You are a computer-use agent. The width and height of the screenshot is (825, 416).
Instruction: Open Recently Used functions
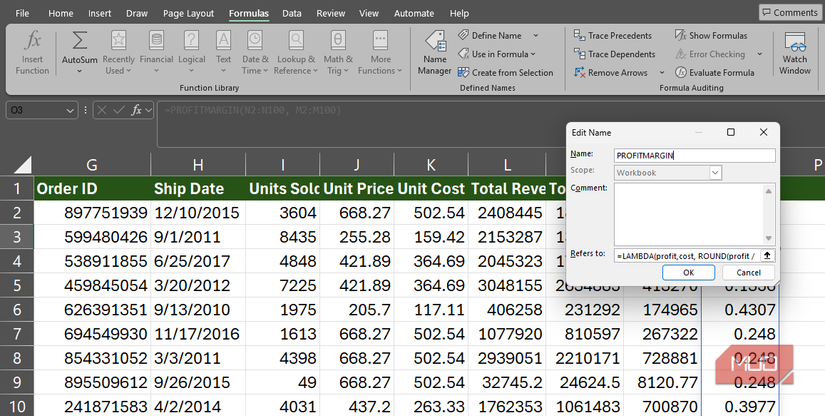tap(118, 53)
